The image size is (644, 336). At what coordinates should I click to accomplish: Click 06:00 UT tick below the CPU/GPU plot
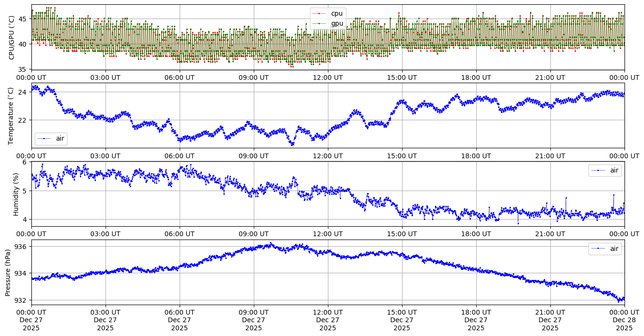click(180, 77)
